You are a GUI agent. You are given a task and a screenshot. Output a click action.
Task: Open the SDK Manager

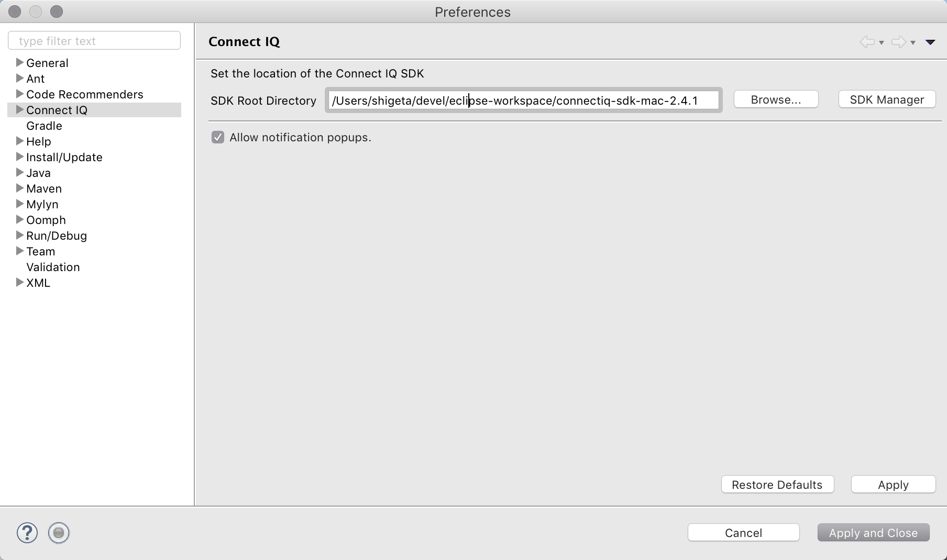(887, 99)
